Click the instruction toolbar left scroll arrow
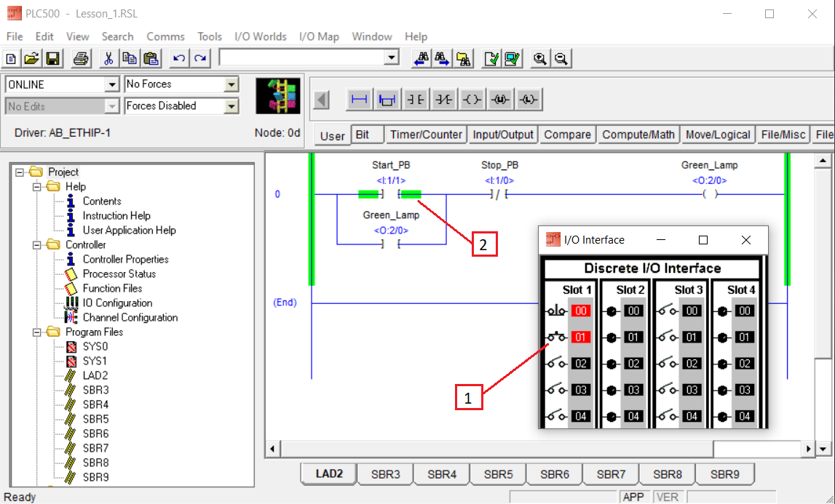 pyautogui.click(x=321, y=100)
